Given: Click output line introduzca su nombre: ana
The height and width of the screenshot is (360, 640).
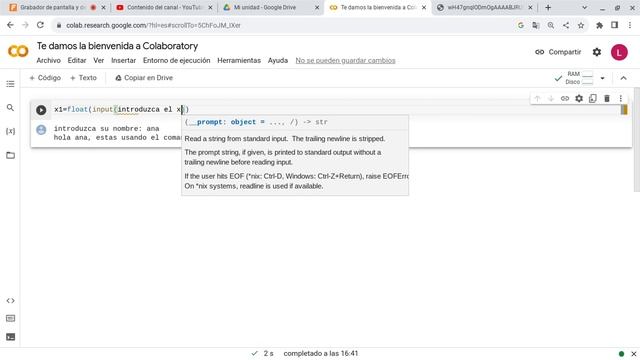Looking at the screenshot, I should coord(107,129).
